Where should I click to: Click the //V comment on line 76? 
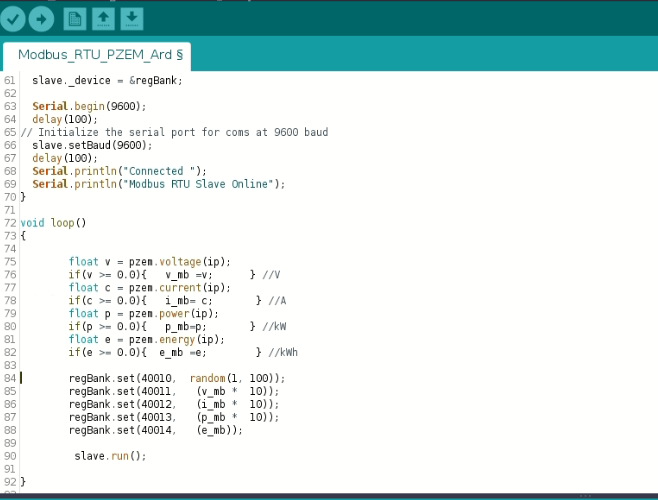pos(272,275)
